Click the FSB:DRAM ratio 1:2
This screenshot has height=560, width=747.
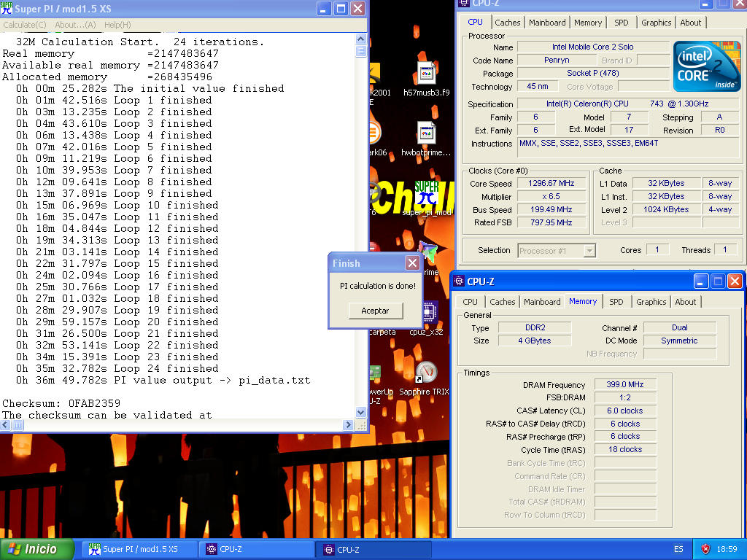[625, 397]
